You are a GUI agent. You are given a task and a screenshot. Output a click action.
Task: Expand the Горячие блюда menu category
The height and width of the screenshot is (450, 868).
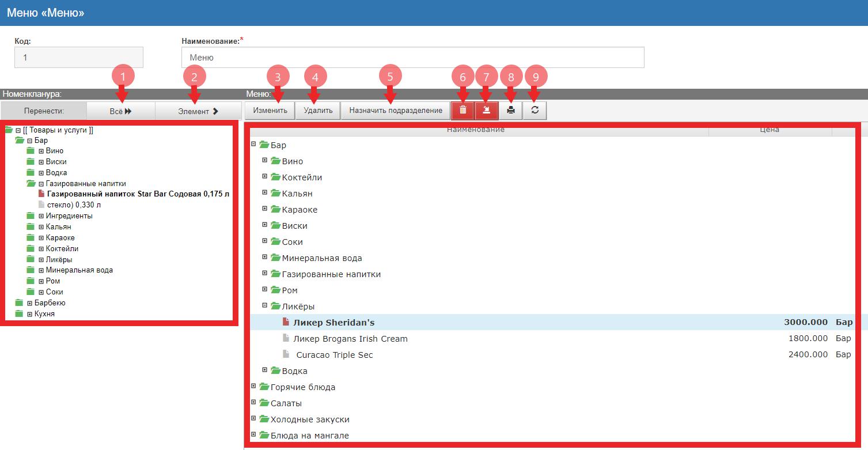[253, 386]
